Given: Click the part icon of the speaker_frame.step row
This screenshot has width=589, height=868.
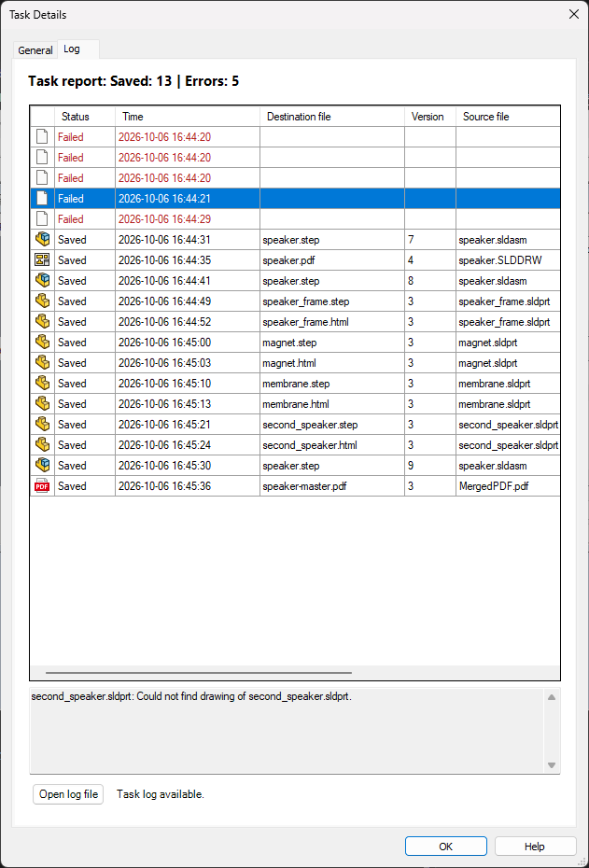Looking at the screenshot, I should click(42, 301).
